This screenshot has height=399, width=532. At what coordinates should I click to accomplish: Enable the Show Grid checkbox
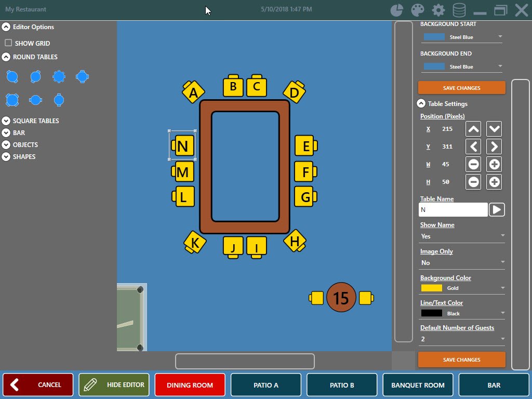coord(8,43)
